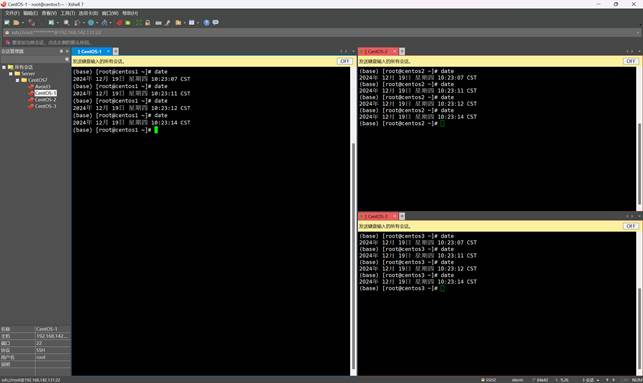Click the Find magnifier toolbar icon
The image size is (643, 383).
click(x=66, y=23)
